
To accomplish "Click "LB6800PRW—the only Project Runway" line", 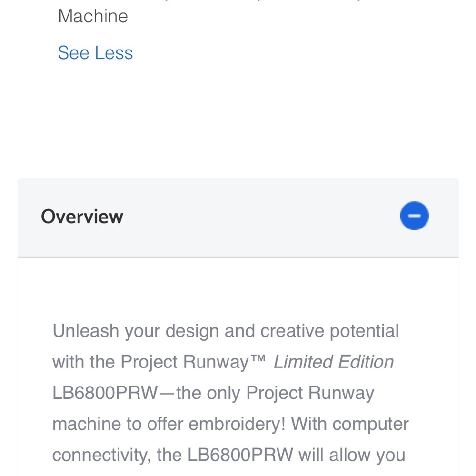I will tap(213, 393).
